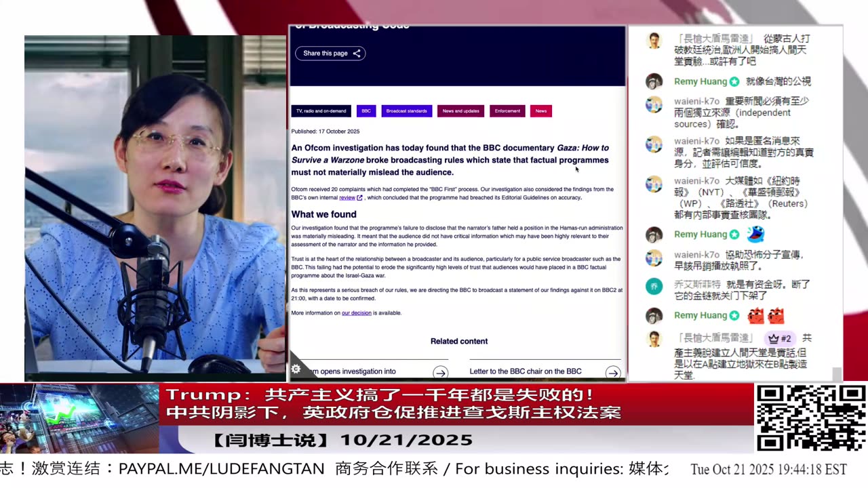Click waieni-k7o avatar beside '如果是匿名消息來源'
Viewport: 868px width, 488px height.
[x=654, y=144]
